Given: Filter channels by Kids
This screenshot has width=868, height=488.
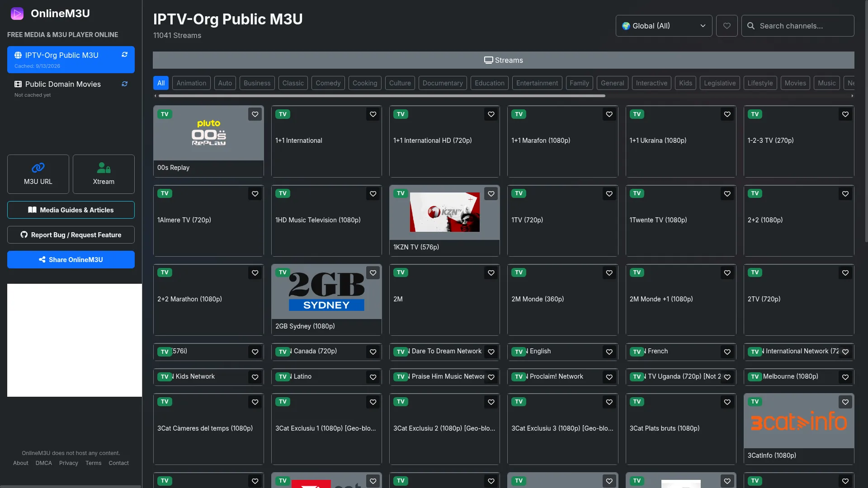Looking at the screenshot, I should 685,83.
